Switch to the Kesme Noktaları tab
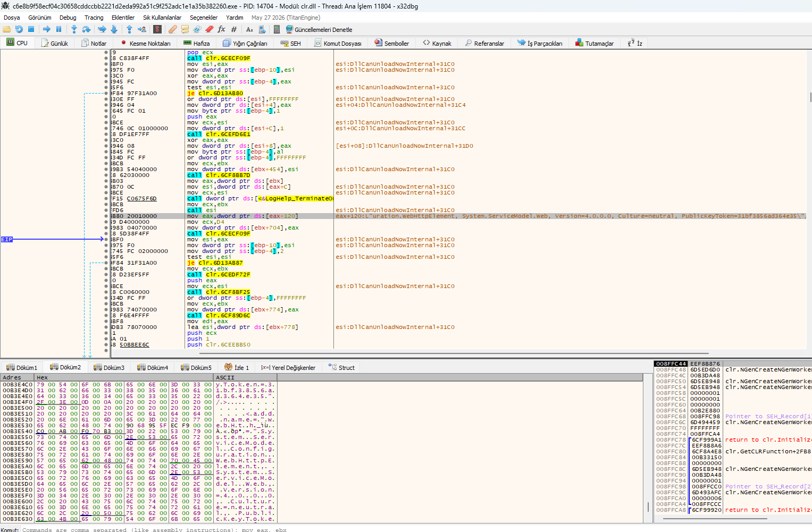 pyautogui.click(x=146, y=43)
